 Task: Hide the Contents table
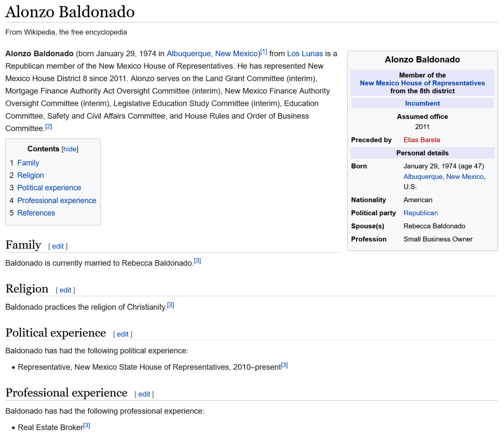(x=70, y=149)
